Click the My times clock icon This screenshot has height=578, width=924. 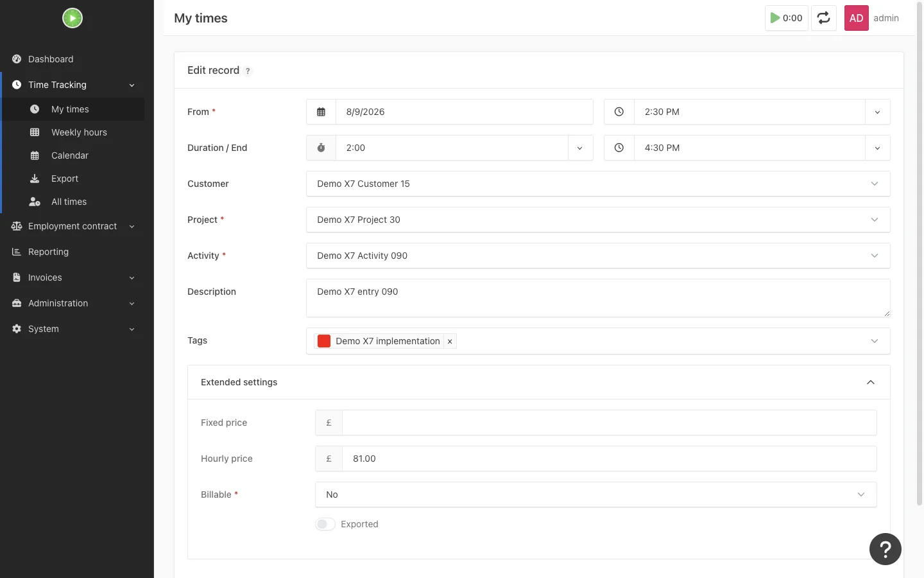(x=35, y=109)
